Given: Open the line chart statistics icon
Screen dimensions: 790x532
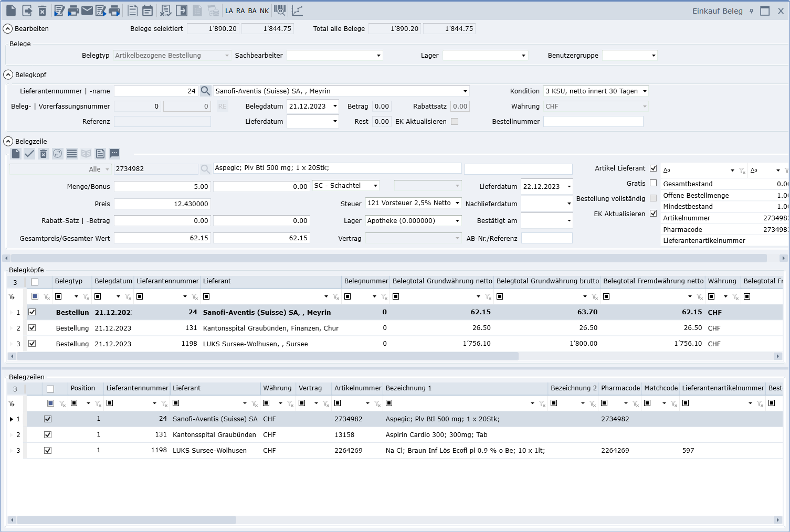Looking at the screenshot, I should 297,10.
